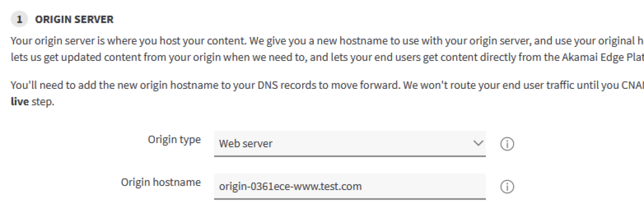Open the Web server dropdown

coord(349,144)
